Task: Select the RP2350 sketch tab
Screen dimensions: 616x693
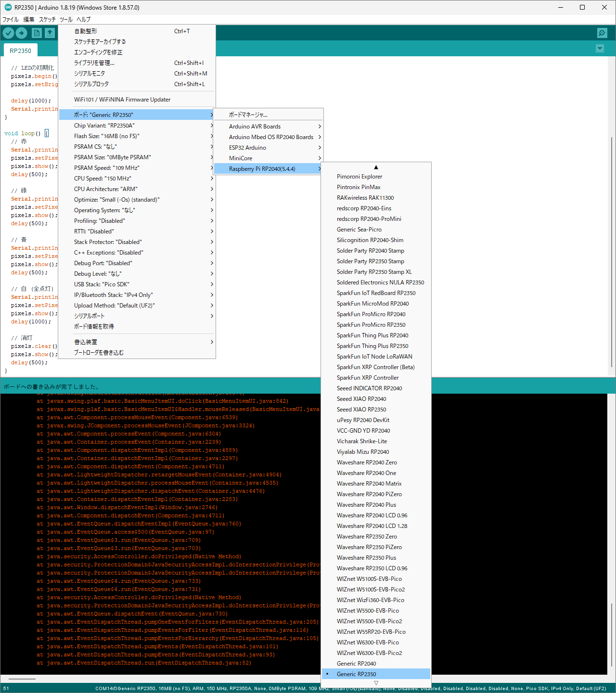Action: [20, 51]
